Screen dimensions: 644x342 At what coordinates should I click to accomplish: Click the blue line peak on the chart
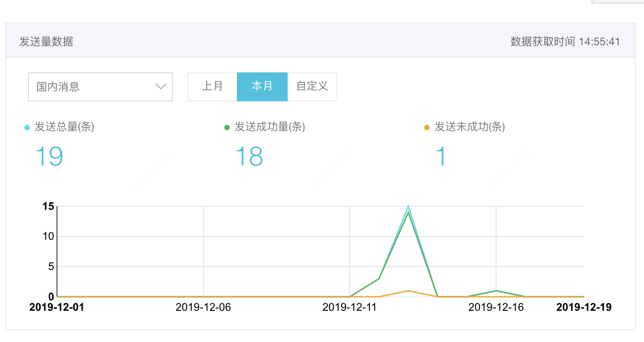408,206
